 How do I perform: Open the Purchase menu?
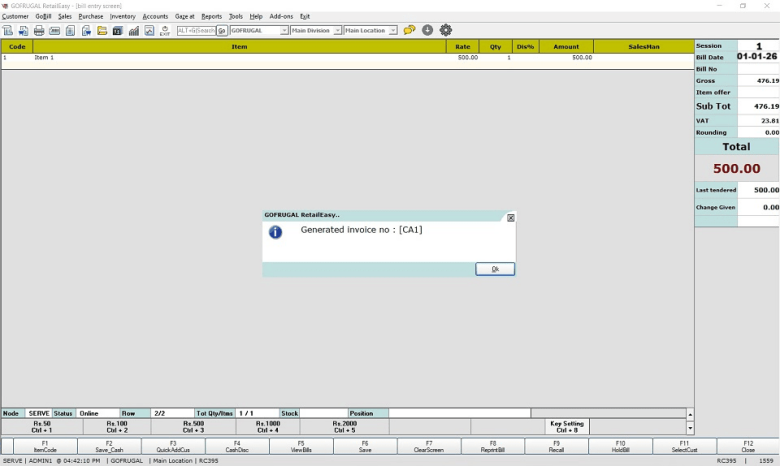[x=91, y=16]
